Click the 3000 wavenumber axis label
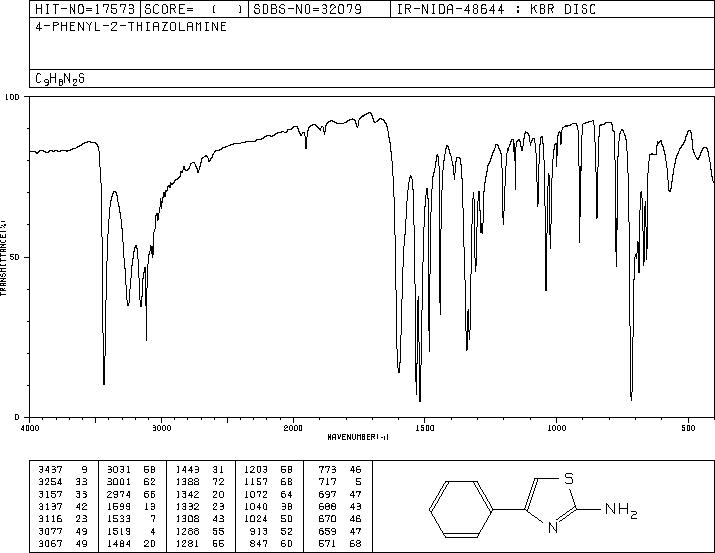715x553 pixels. (x=161, y=428)
